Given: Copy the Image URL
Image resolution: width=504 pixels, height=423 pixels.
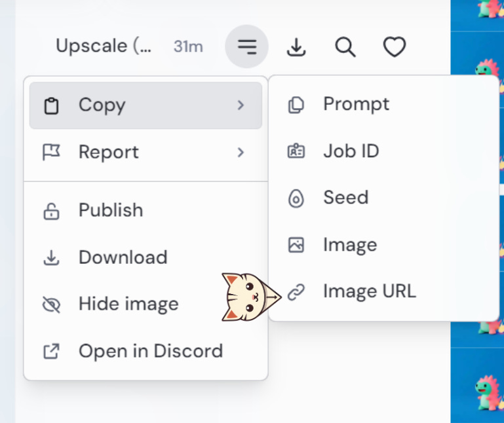Looking at the screenshot, I should [x=384, y=291].
